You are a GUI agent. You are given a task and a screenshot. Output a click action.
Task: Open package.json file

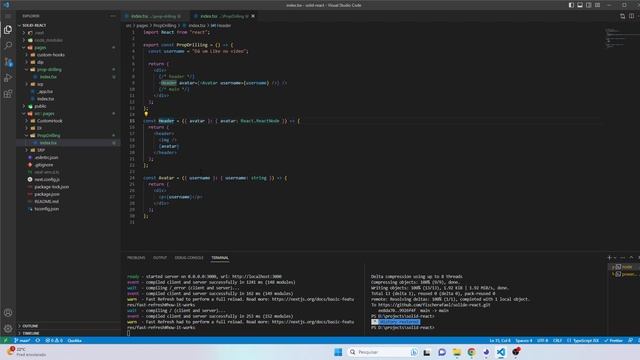pyautogui.click(x=69, y=194)
